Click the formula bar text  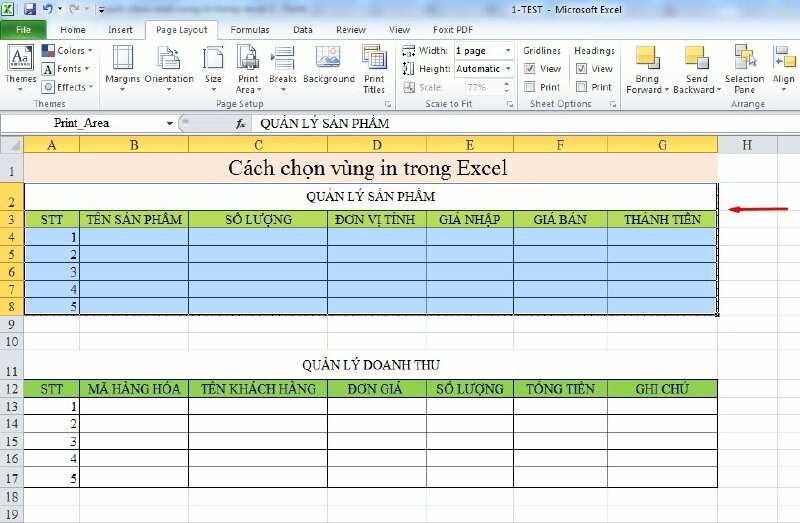click(324, 123)
